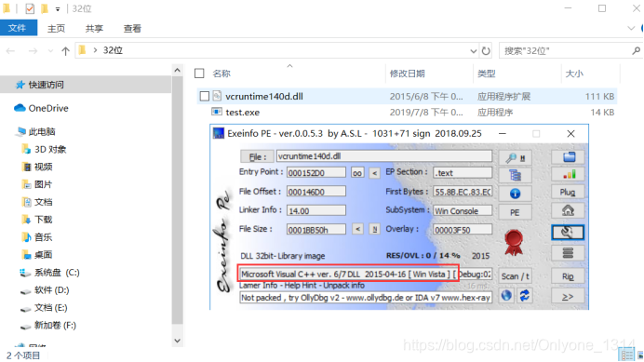Open the 文件 ribbon tab
The height and width of the screenshot is (362, 644).
tap(18, 28)
